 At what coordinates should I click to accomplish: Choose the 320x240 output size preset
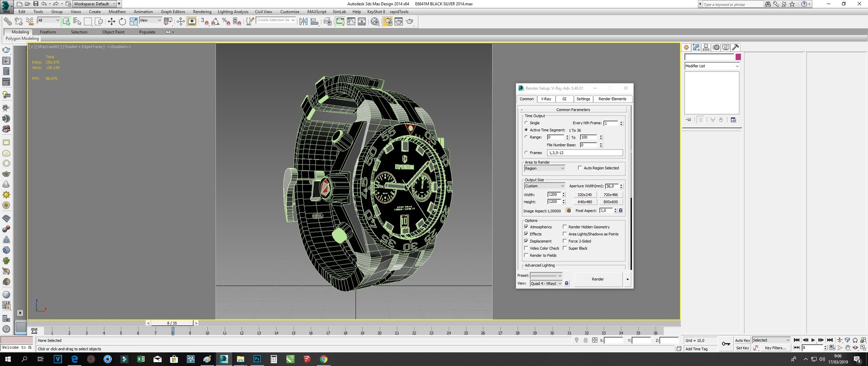585,195
